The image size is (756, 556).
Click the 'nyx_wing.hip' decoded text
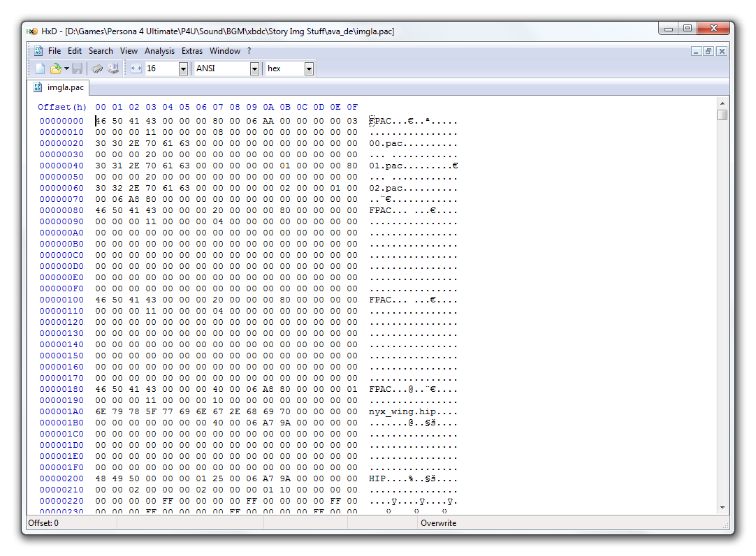[402, 412]
